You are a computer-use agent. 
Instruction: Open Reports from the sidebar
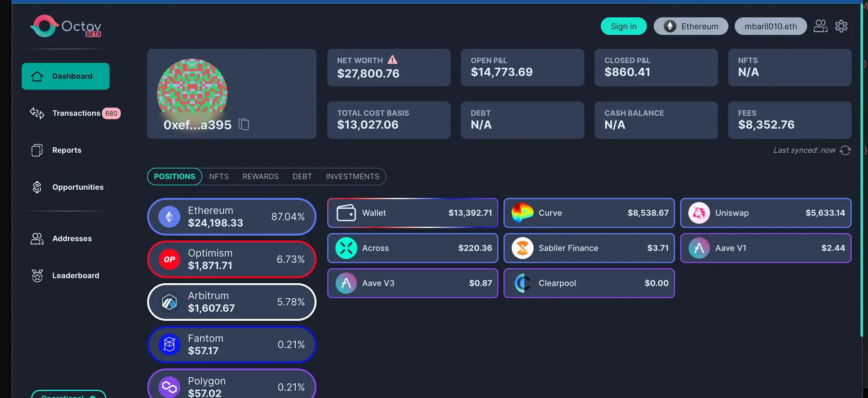(67, 150)
